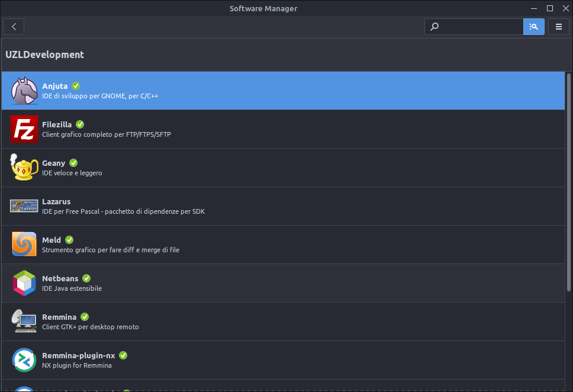This screenshot has width=573, height=392.
Task: Click the Netbeans cube icon
Action: pyautogui.click(x=24, y=283)
